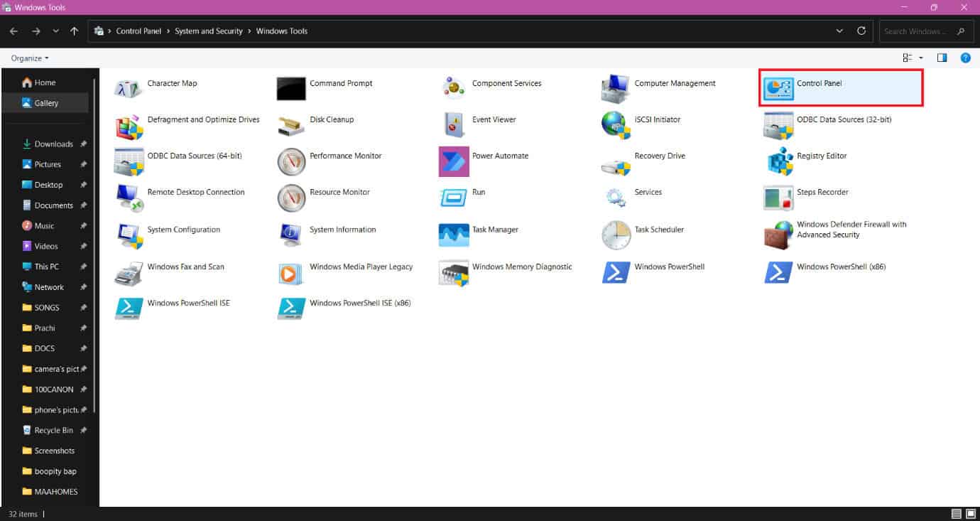
Task: Open the address bar history dropdown
Action: click(840, 31)
